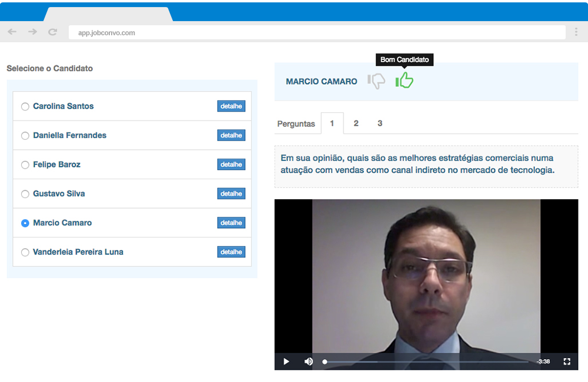Click the browser forward arrow
The height and width of the screenshot is (382, 588).
pos(32,32)
